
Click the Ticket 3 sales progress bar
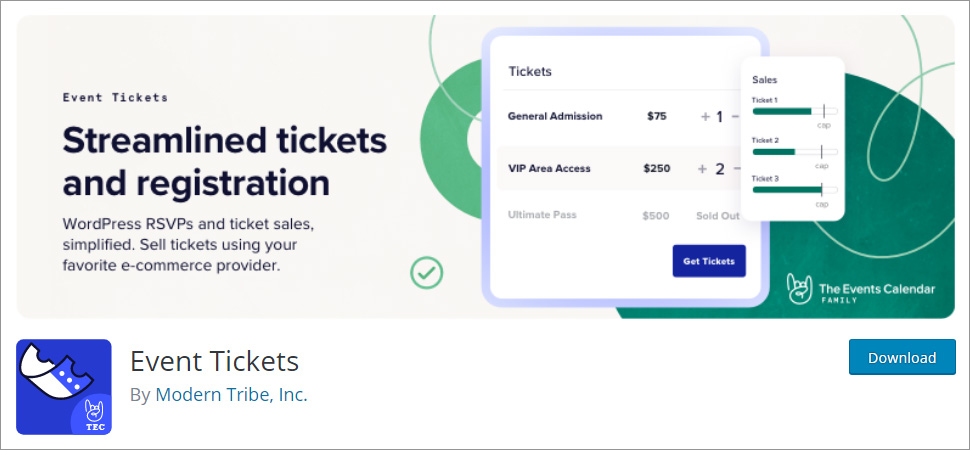[794, 189]
